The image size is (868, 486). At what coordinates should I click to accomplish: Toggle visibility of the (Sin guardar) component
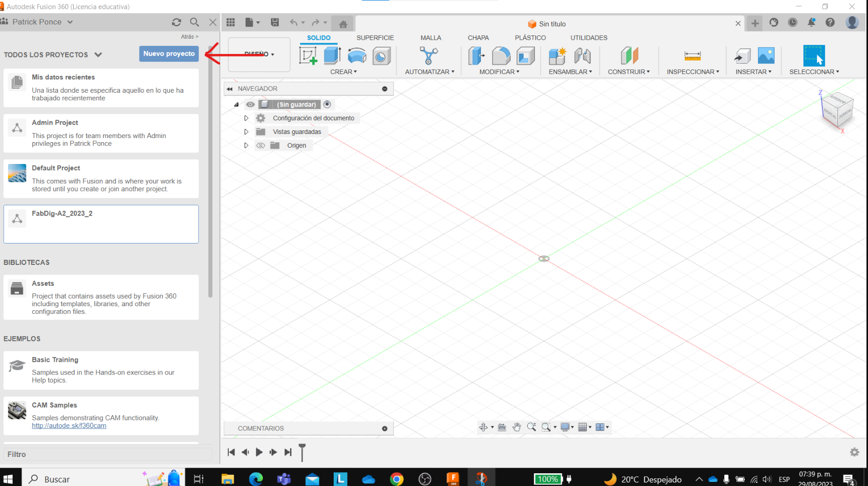[250, 104]
